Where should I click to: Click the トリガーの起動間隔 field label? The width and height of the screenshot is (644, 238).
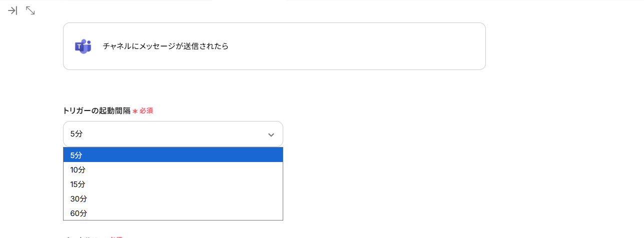pos(97,110)
